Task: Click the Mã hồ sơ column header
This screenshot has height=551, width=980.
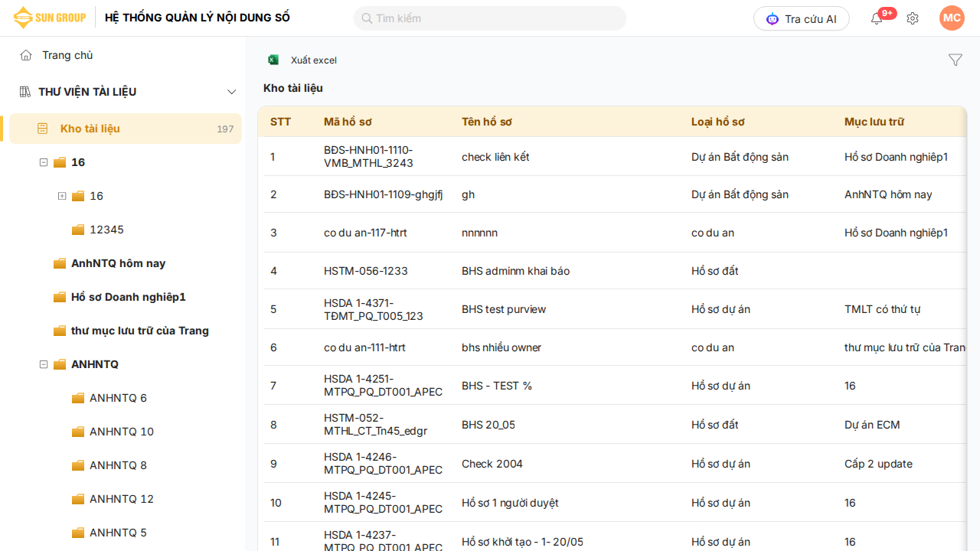Action: (x=348, y=122)
